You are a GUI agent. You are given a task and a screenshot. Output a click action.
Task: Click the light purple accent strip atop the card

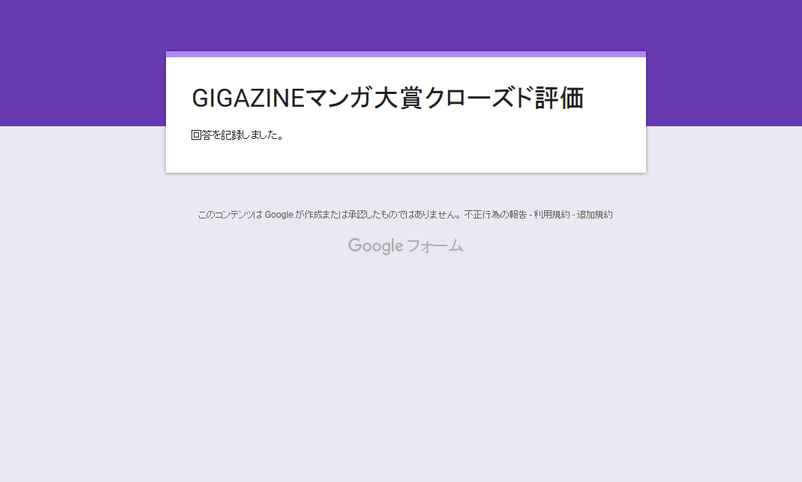[x=405, y=54]
